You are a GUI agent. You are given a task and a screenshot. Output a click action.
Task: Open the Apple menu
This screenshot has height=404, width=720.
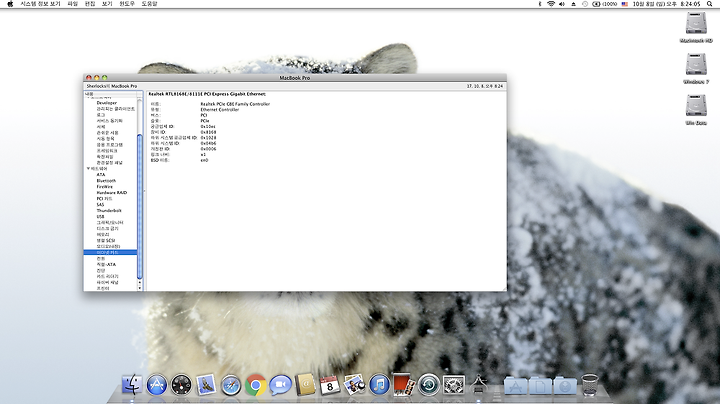pos(10,4)
